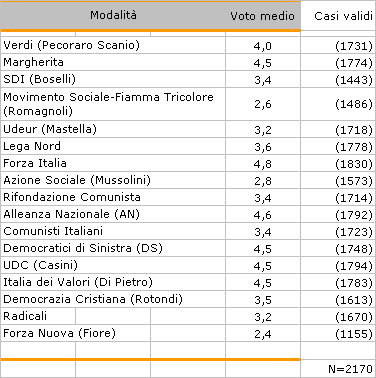Image resolution: width=376 pixels, height=378 pixels.
Task: Click the SDI (Boselli) cell
Action: (x=113, y=79)
